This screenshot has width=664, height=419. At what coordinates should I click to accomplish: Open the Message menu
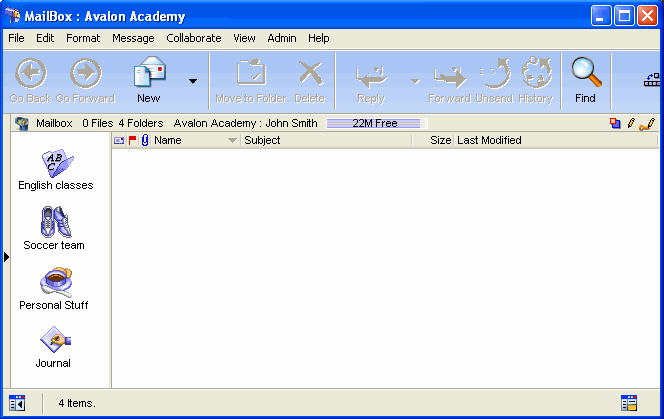click(133, 38)
